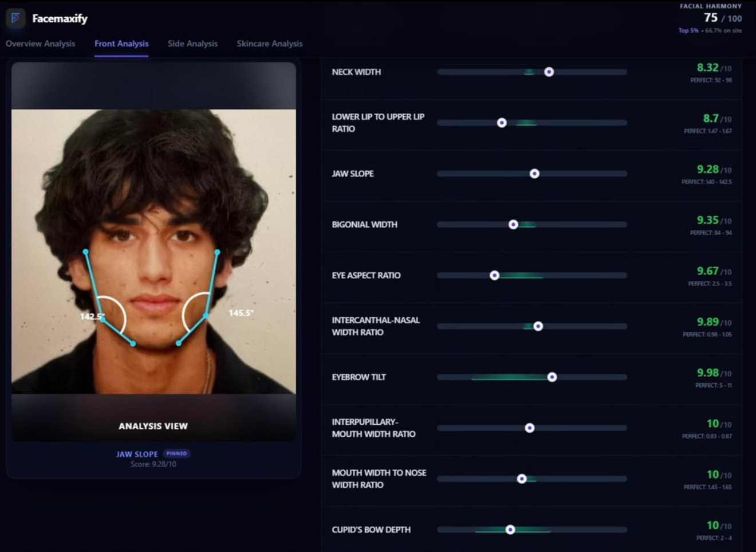Screen dimensions: 756x552
Task: Click the 142.5° jaw angle annotation
Action: click(x=92, y=316)
